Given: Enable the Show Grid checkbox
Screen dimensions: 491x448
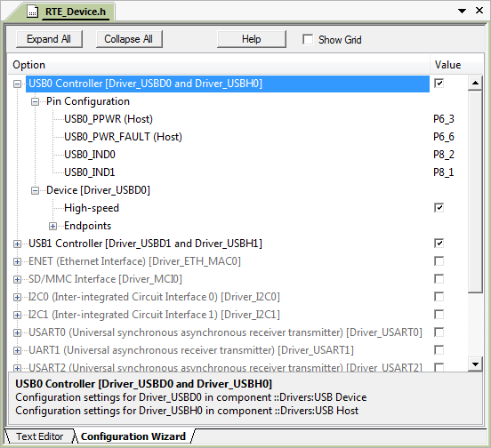Looking at the screenshot, I should [308, 39].
